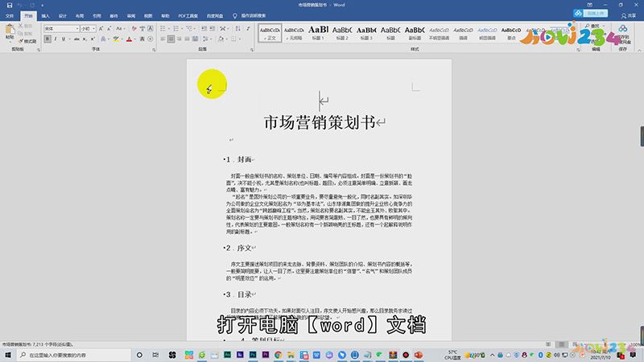This screenshot has height=362, width=644.
Task: Apply the red font color
Action: coord(129,39)
